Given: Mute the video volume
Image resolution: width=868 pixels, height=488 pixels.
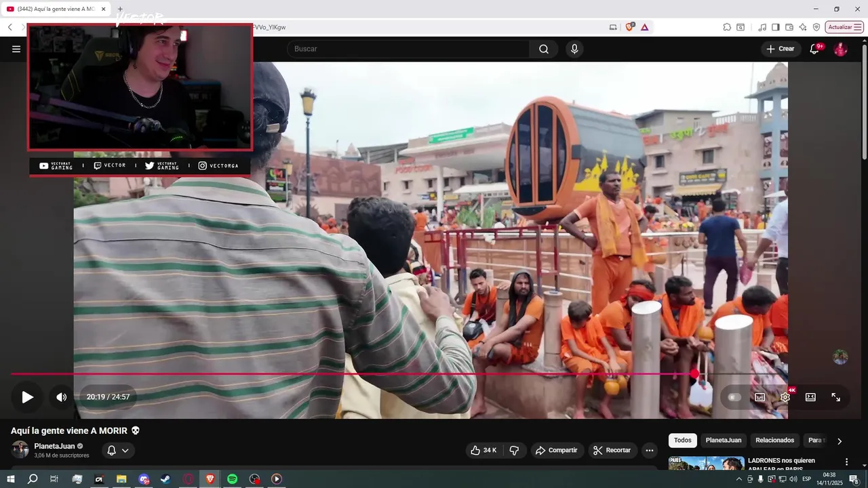Looking at the screenshot, I should pos(62,397).
